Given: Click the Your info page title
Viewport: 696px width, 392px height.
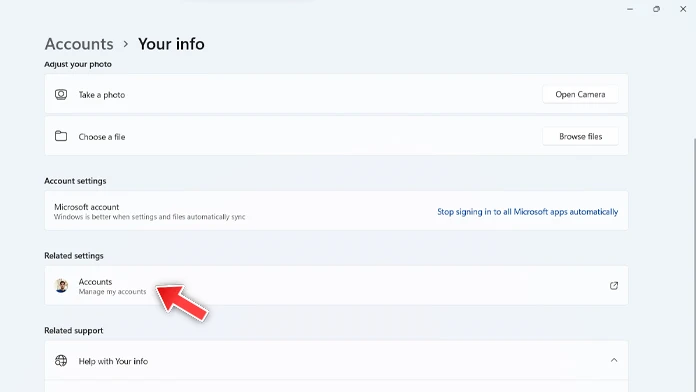Looking at the screenshot, I should (x=171, y=44).
